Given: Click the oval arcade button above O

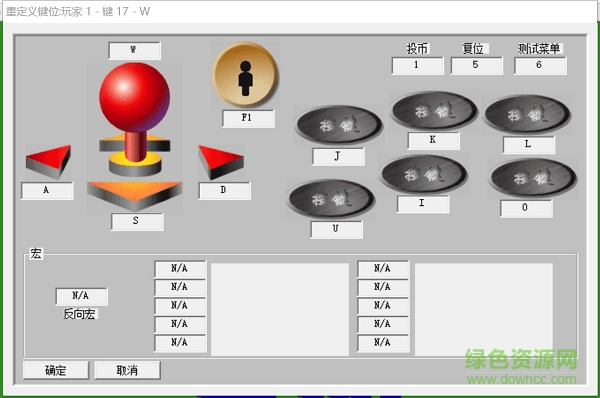Looking at the screenshot, I should 533,178.
